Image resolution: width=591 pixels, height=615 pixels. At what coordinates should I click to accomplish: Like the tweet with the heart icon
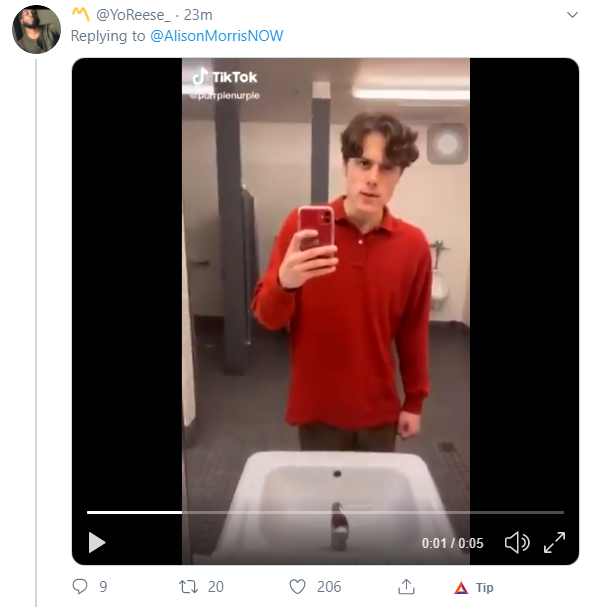[297, 587]
